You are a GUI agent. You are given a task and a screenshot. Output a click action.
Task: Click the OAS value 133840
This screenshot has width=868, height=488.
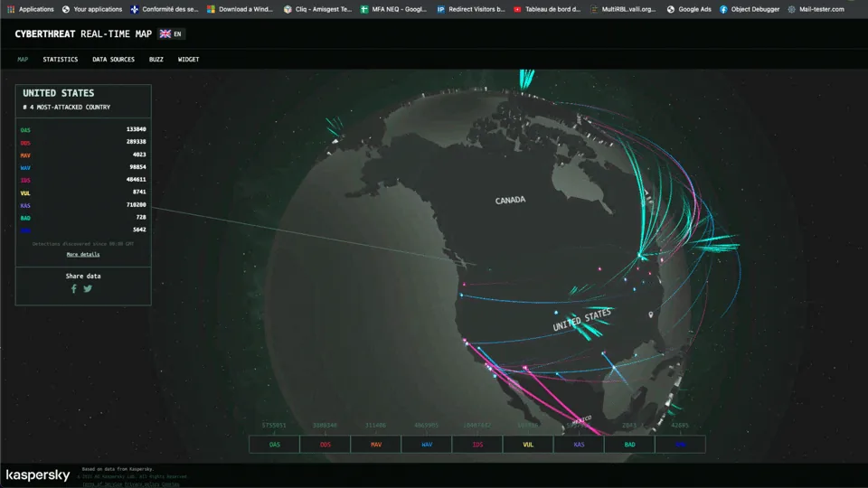pyautogui.click(x=137, y=129)
